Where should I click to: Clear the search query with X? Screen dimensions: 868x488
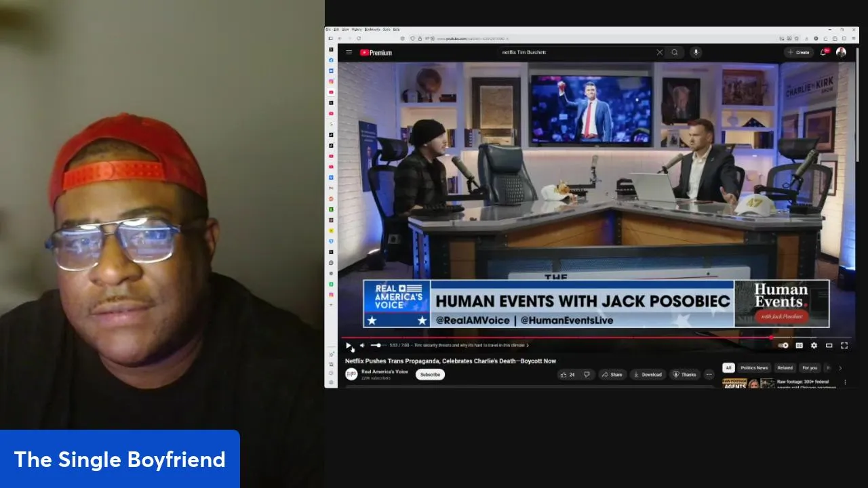[x=659, y=52]
